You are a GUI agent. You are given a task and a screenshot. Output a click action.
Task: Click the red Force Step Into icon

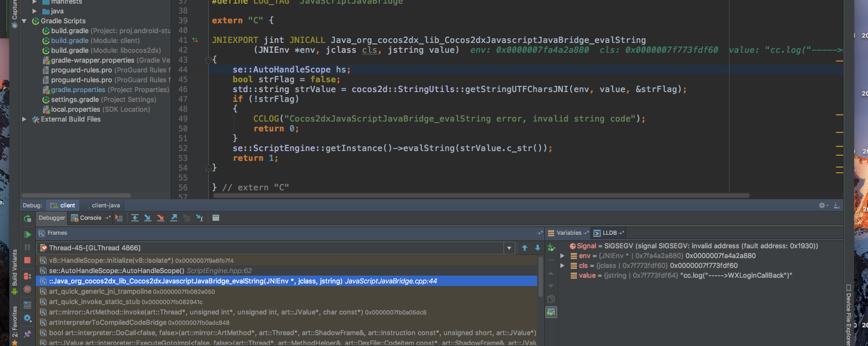pos(160,218)
